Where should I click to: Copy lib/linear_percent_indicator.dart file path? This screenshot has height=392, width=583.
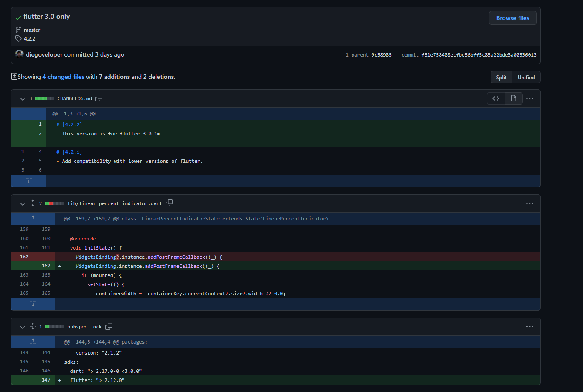169,203
